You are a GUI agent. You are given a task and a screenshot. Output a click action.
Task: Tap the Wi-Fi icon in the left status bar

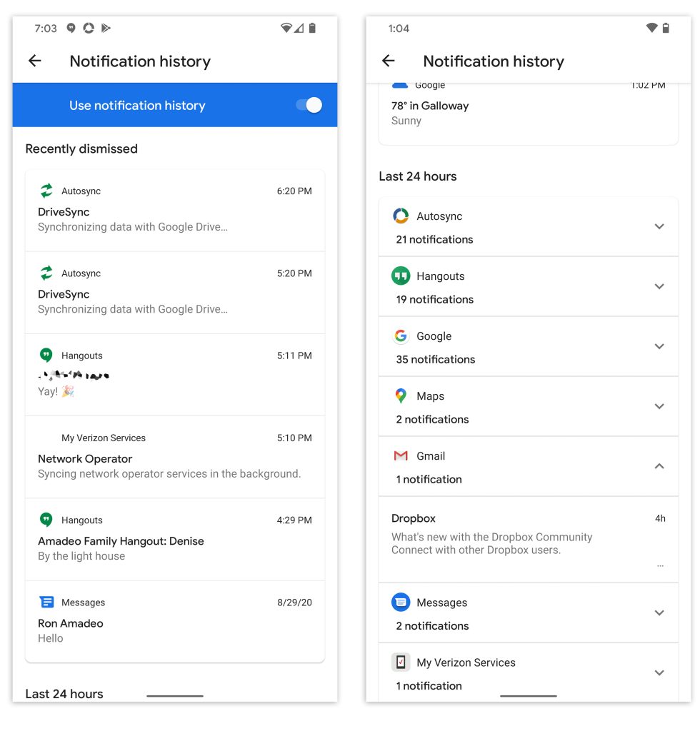[286, 28]
